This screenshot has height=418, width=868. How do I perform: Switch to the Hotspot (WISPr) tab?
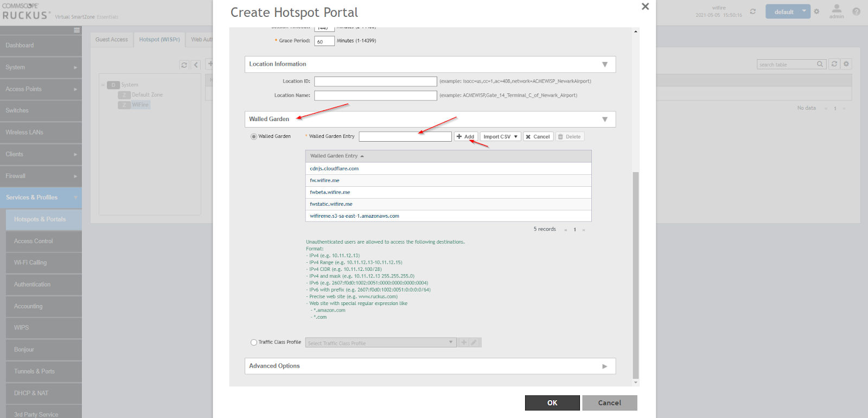pos(159,40)
